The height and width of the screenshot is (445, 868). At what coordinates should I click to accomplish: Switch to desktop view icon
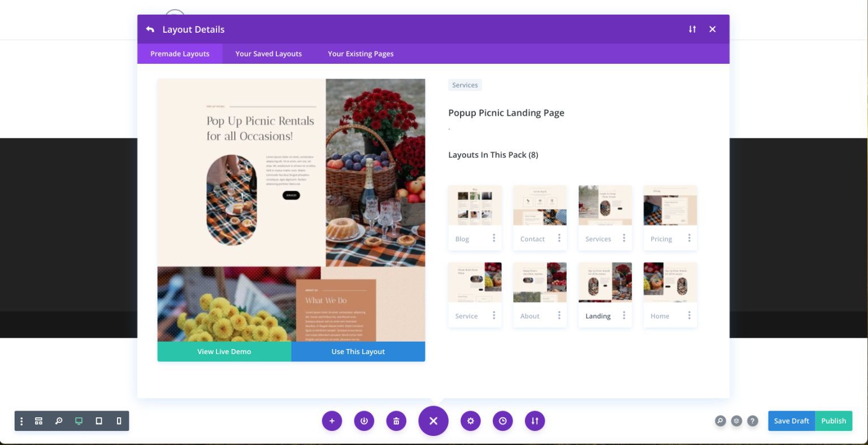[x=79, y=421]
